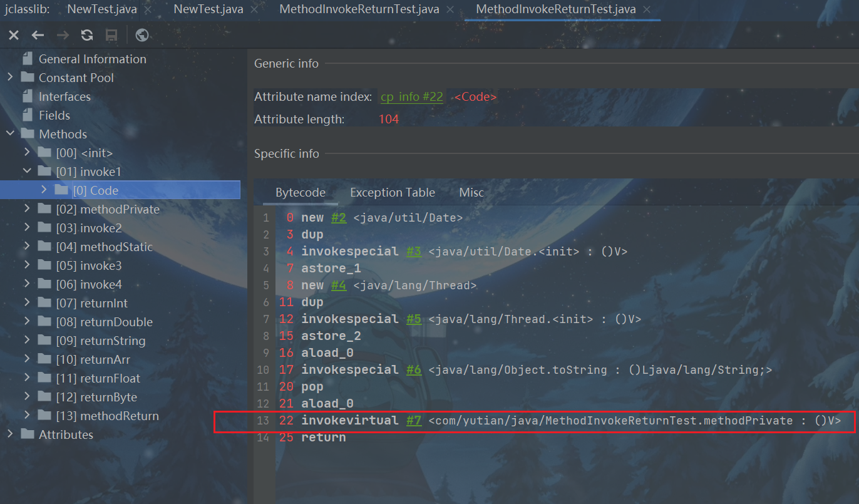859x504 pixels.
Task: Click the close X toolbar icon
Action: 13,35
